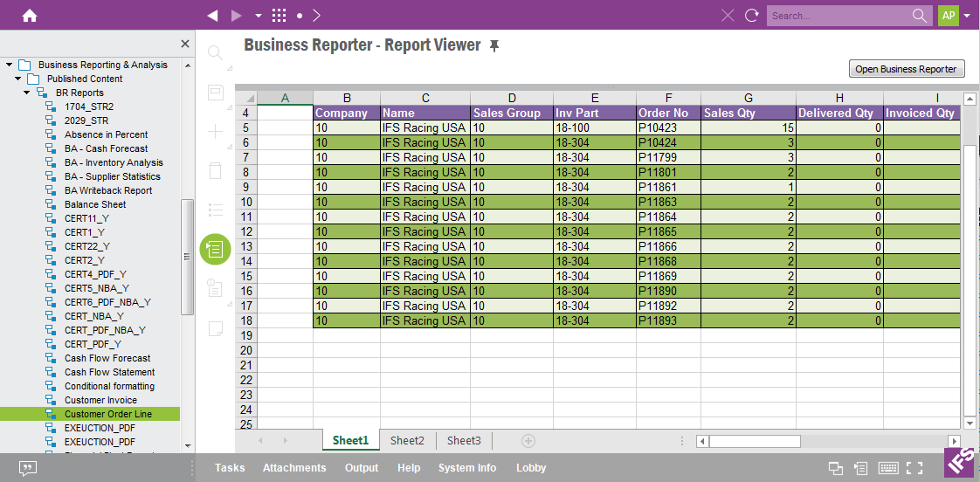
Task: Click the sidebar Save icon
Action: [x=215, y=93]
